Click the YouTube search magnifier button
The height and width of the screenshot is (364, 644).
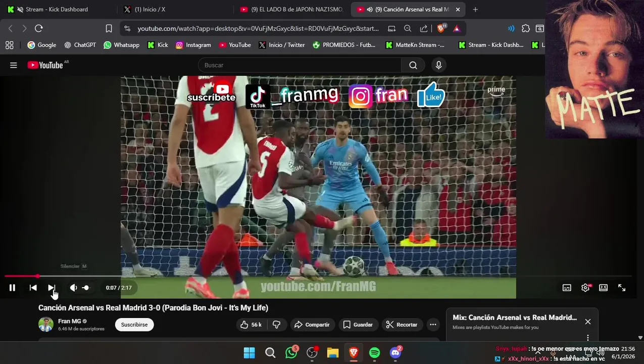coord(413,65)
